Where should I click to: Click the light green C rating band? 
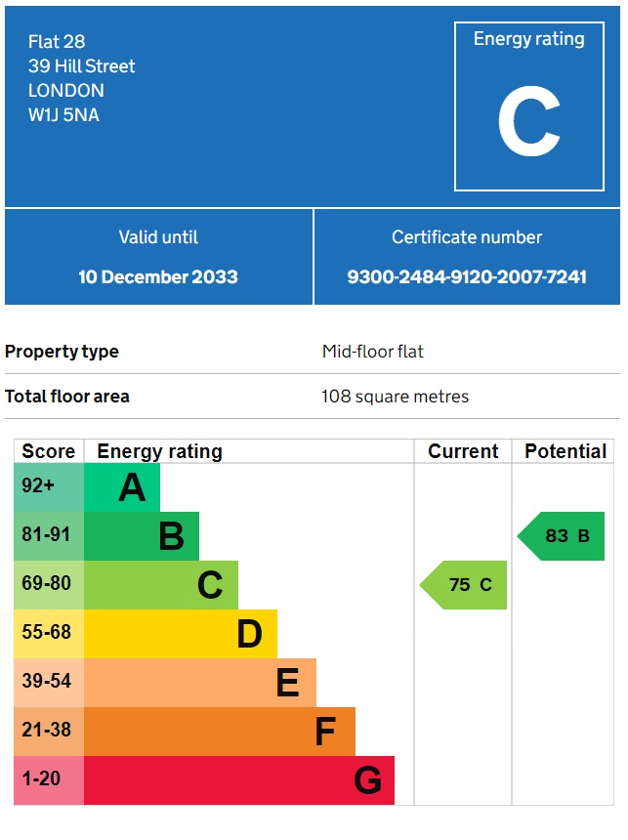click(x=161, y=585)
